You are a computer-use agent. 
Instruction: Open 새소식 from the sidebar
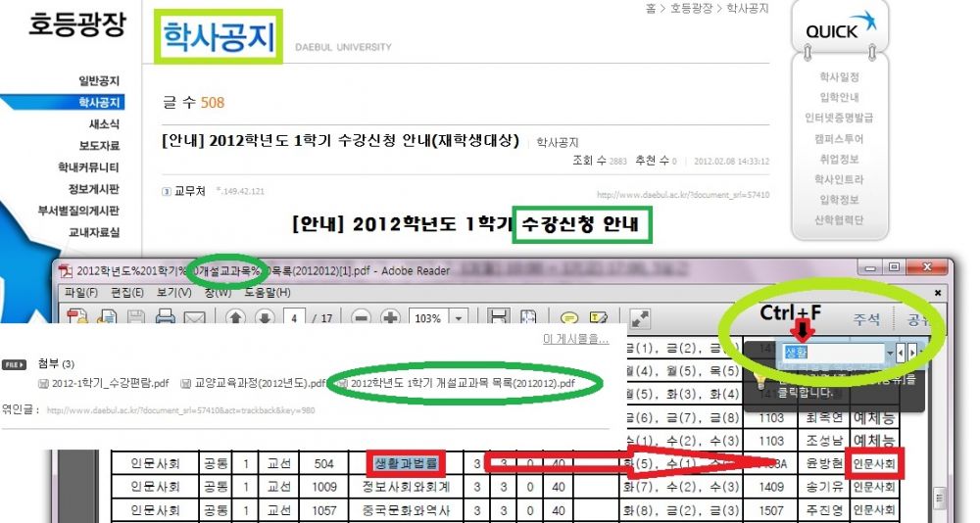[x=104, y=123]
